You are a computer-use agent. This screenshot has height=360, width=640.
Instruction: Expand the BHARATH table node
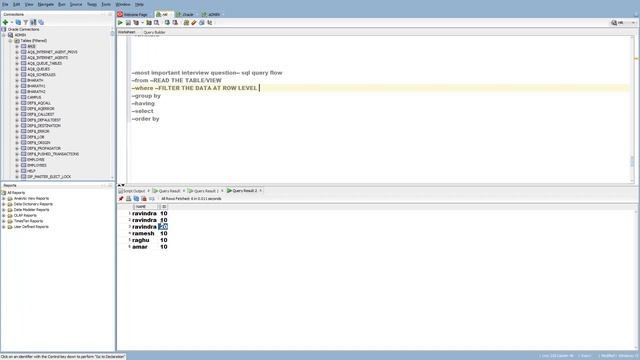click(x=17, y=81)
